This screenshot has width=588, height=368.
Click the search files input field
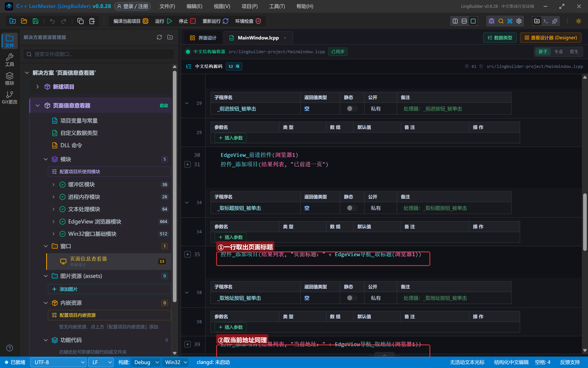(x=99, y=54)
